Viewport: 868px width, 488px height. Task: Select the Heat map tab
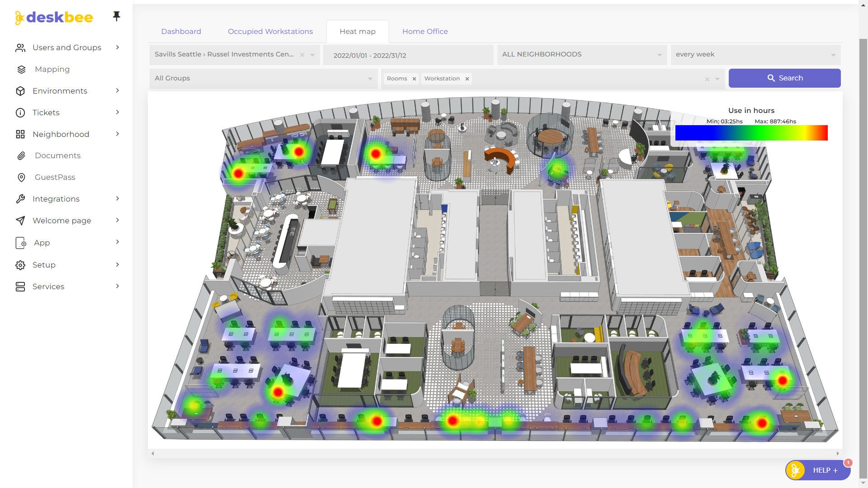(358, 31)
